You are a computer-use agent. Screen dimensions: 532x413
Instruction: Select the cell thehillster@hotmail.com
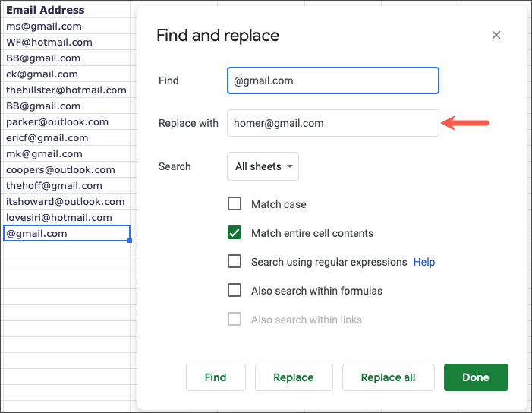click(66, 90)
